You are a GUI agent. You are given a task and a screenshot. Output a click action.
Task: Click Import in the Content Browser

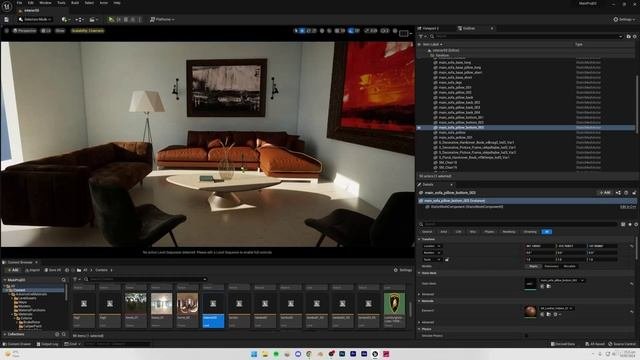coord(32,270)
